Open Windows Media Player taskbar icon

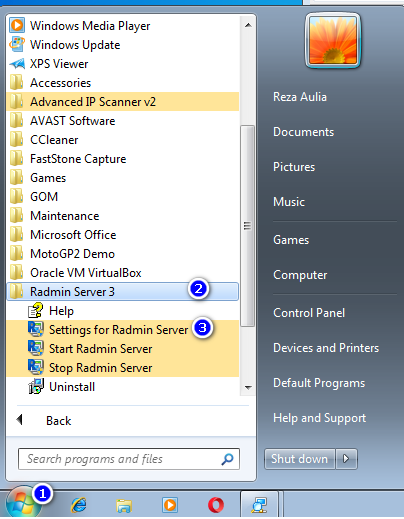click(x=170, y=505)
